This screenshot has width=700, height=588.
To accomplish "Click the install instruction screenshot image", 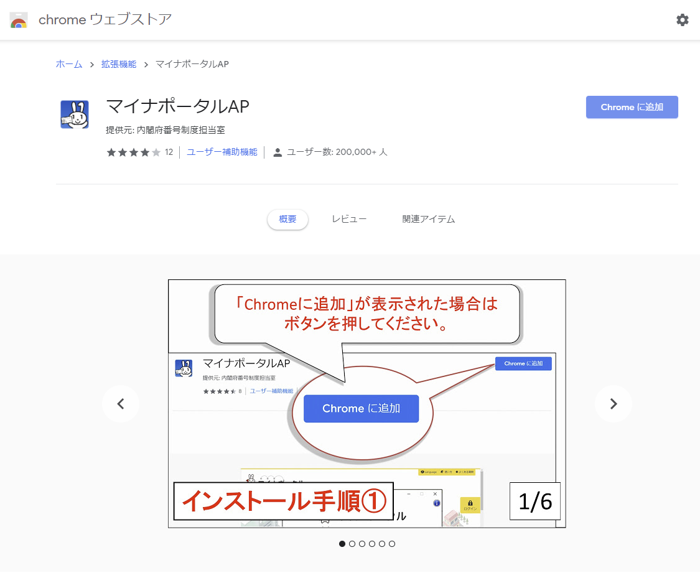I will pos(367,404).
